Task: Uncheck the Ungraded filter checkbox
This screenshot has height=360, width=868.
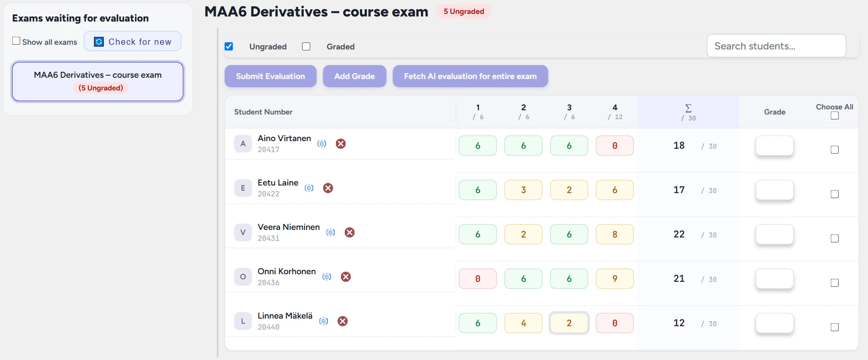Action: 229,46
